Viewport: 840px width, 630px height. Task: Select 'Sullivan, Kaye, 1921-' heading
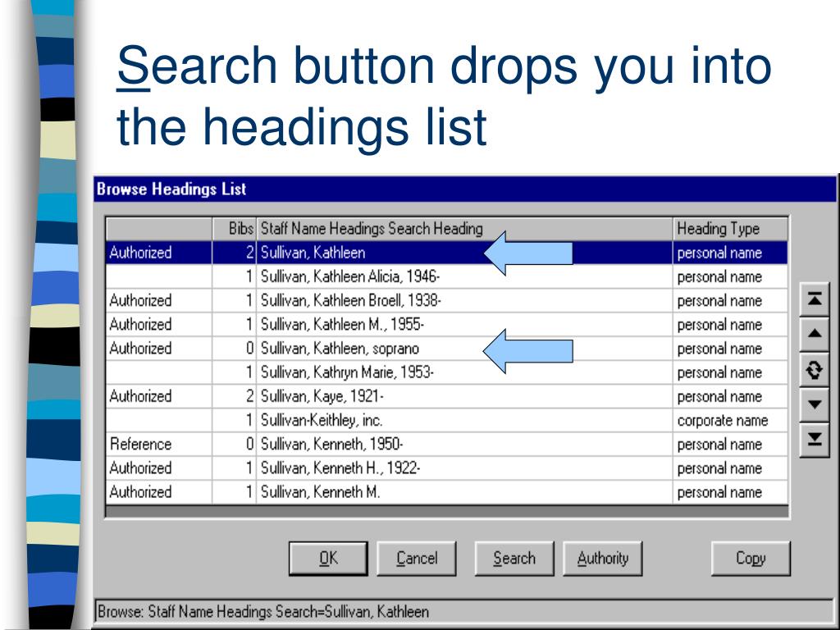447,396
